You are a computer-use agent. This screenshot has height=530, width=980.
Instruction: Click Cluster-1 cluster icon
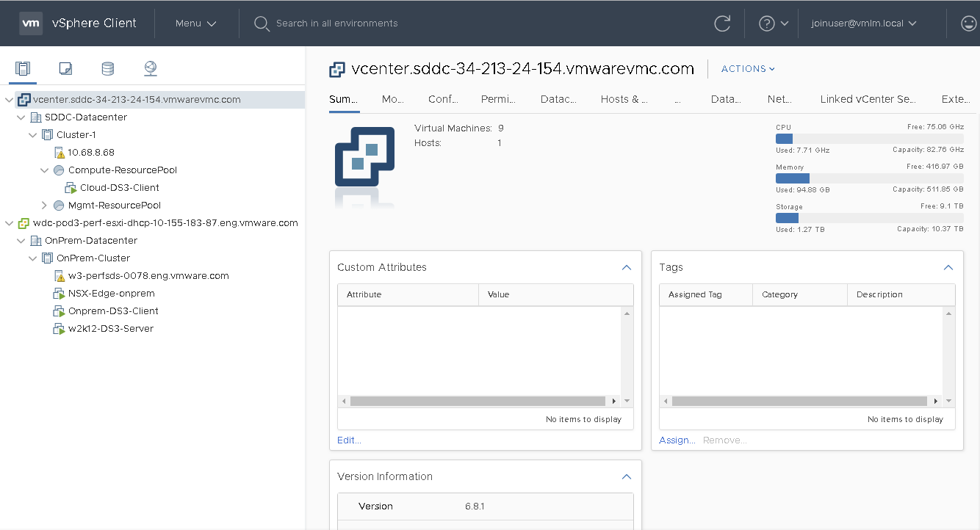47,135
